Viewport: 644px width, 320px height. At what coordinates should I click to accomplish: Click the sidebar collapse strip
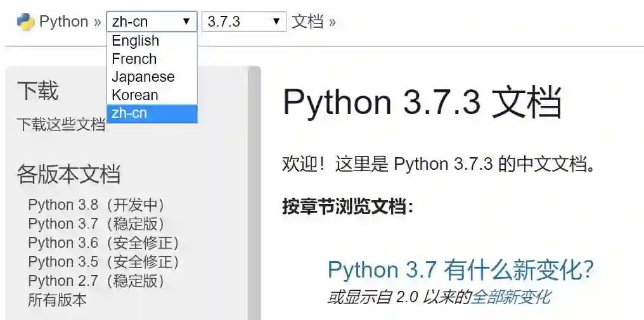pyautogui.click(x=254, y=190)
